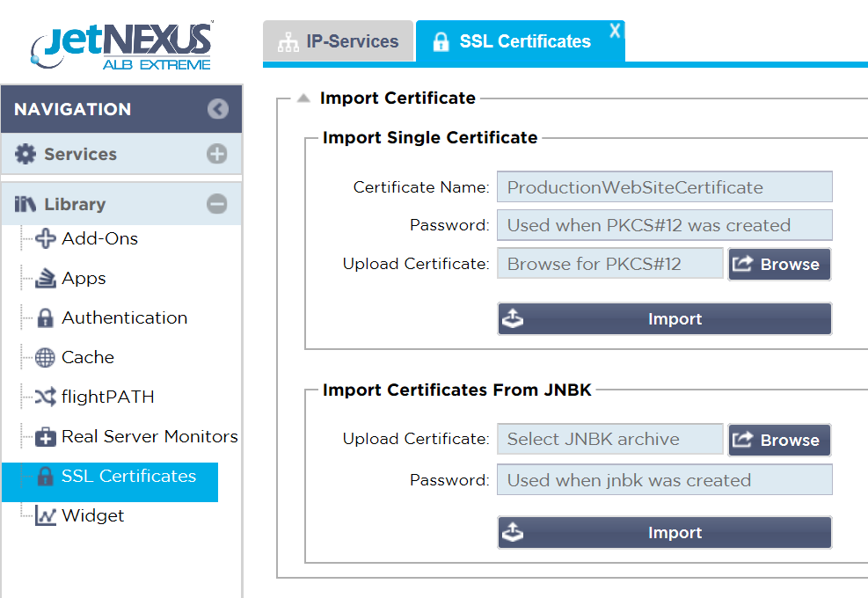Click Import under Import Single Certificate
The width and height of the screenshot is (868, 598).
point(664,319)
